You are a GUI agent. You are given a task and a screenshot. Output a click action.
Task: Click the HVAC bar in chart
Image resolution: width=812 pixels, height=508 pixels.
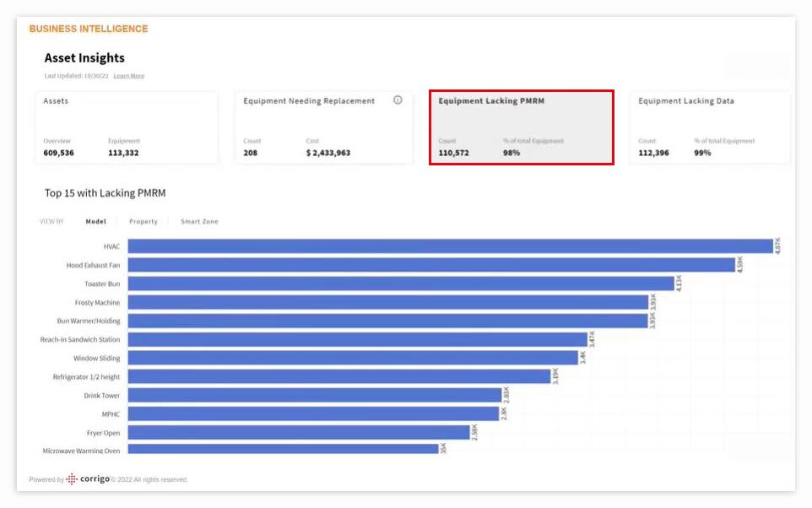click(451, 246)
